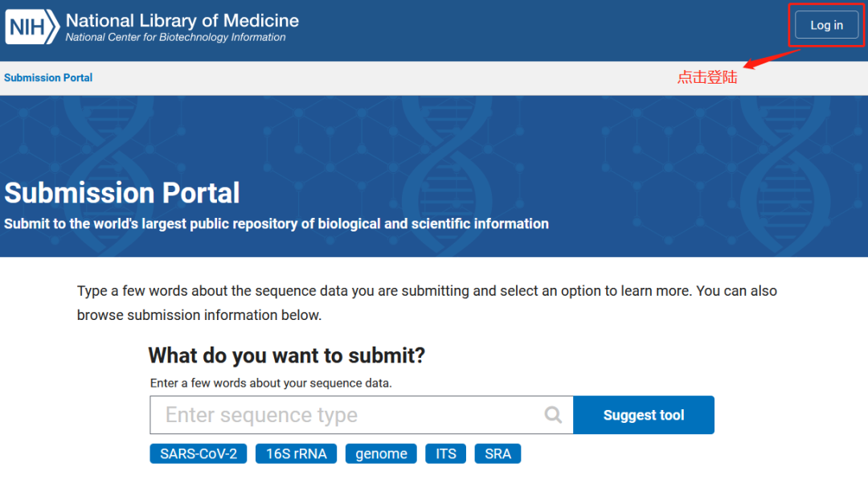The height and width of the screenshot is (480, 868).
Task: Click National Center for Biotechnology Information text
Action: click(x=175, y=37)
